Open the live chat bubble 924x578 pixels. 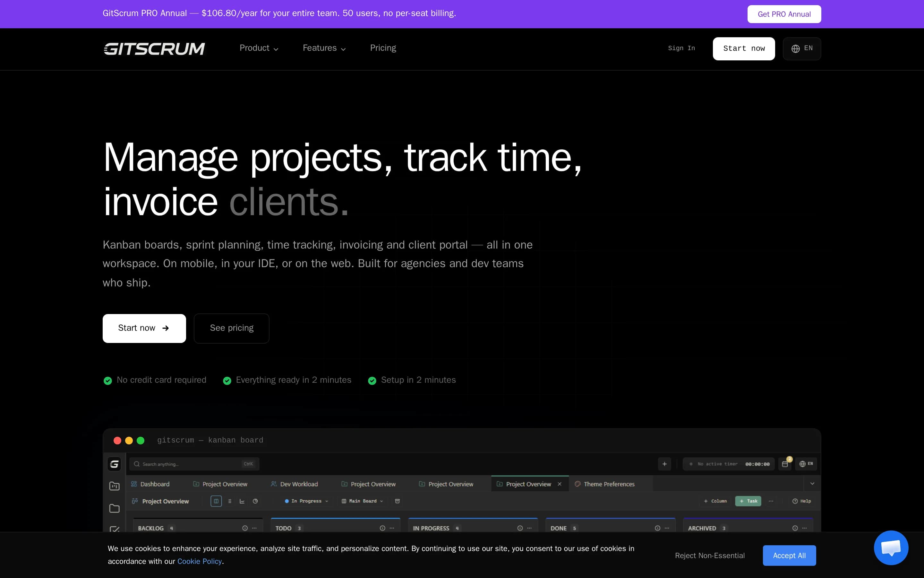[x=891, y=547]
